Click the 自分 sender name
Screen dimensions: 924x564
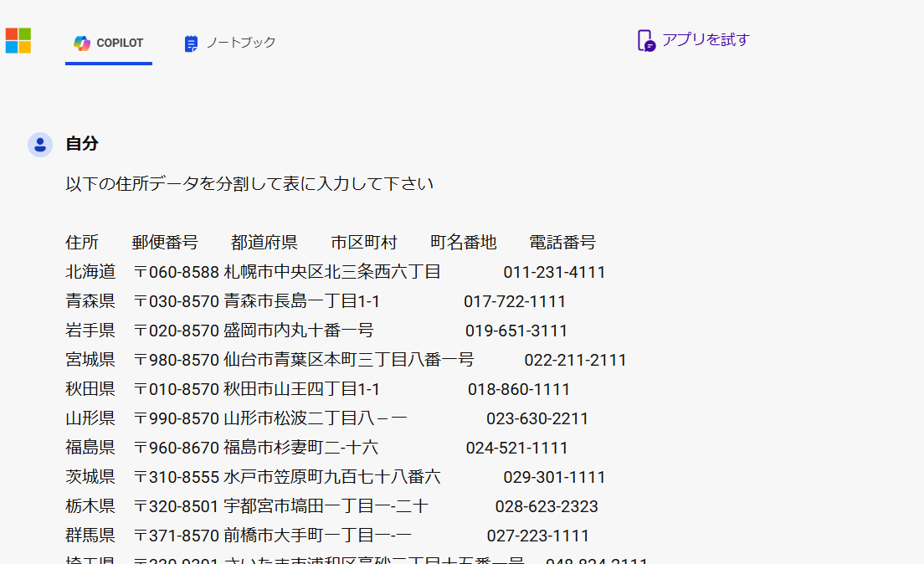pos(82,144)
